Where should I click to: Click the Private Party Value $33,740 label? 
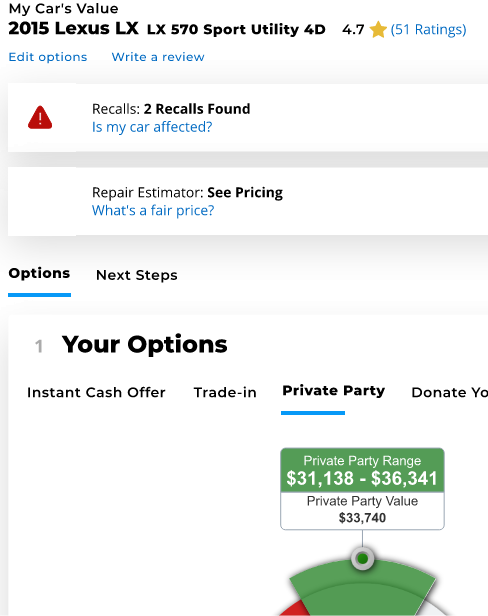click(x=362, y=510)
